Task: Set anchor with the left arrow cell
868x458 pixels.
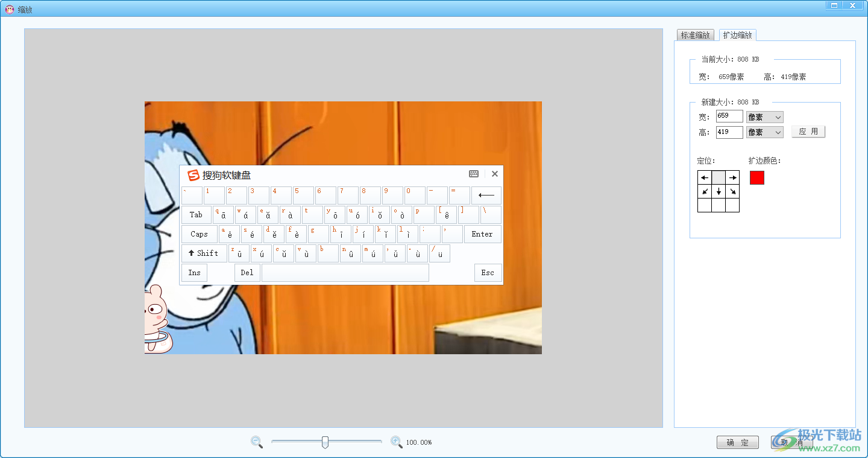Action: 705,177
